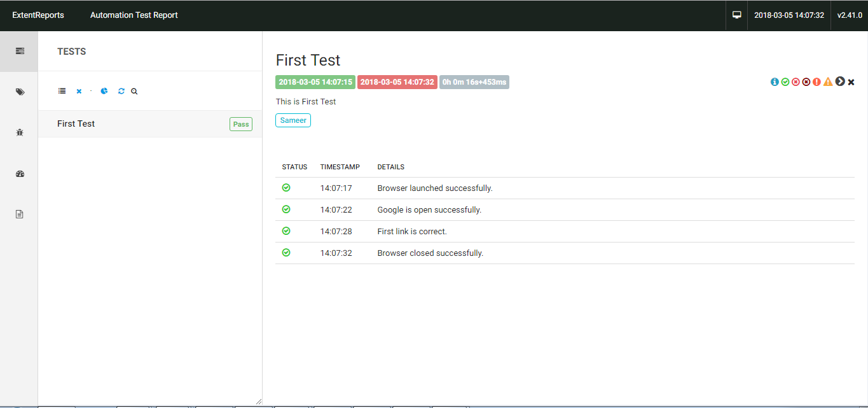The width and height of the screenshot is (868, 408).
Task: Open the TestRunner logs page
Action: point(19,214)
